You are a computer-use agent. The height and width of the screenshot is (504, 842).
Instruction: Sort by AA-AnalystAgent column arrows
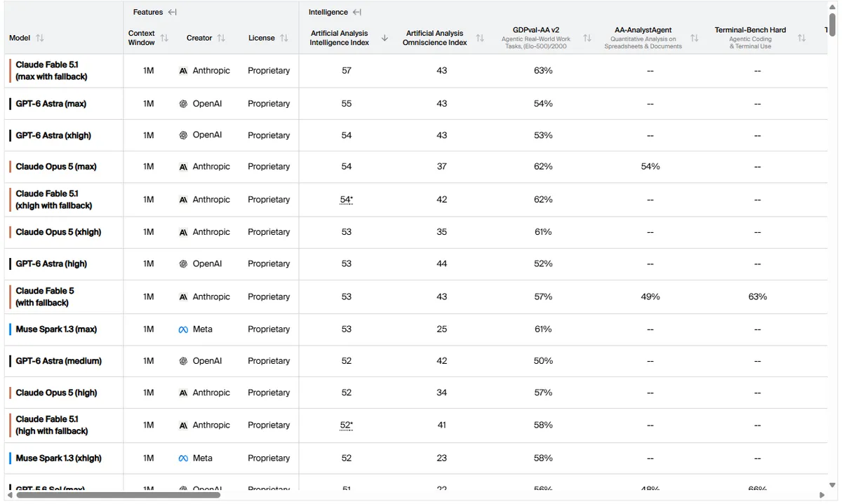pyautogui.click(x=694, y=38)
